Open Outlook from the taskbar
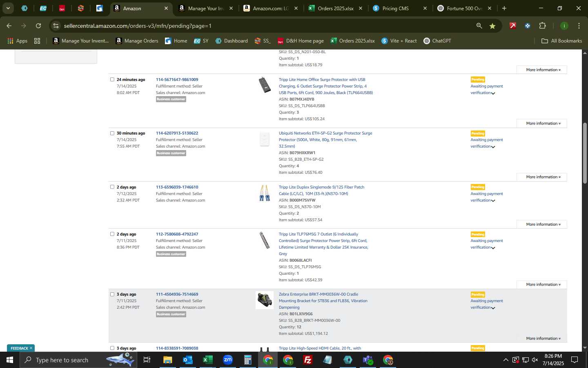 click(187, 360)
